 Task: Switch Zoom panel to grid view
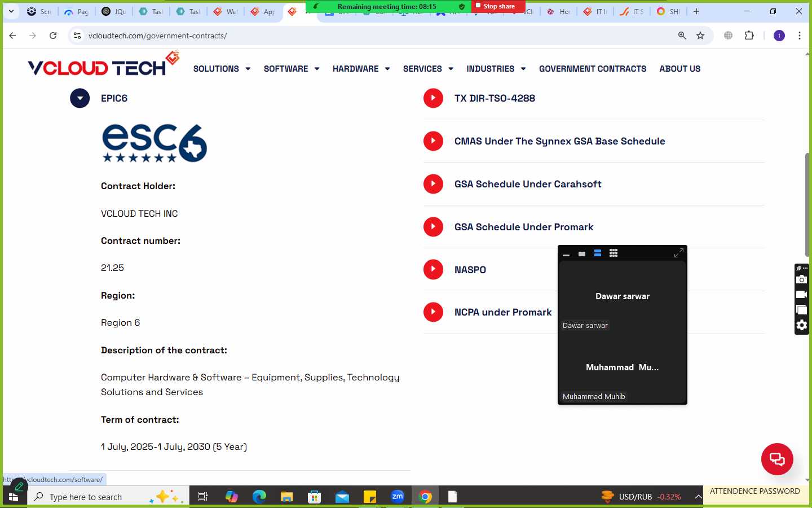coord(614,253)
